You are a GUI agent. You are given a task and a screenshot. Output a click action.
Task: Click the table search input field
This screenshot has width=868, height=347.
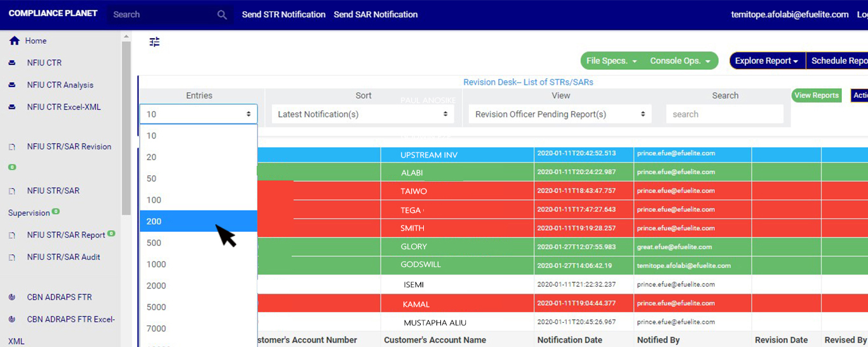coord(724,114)
